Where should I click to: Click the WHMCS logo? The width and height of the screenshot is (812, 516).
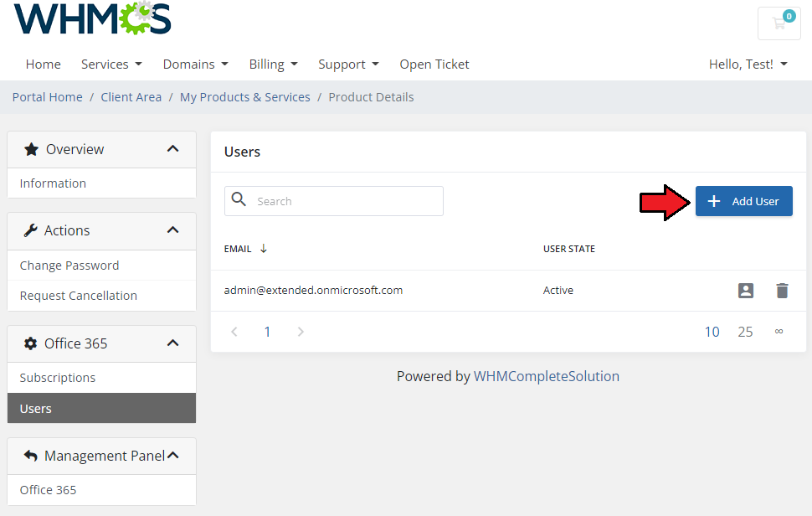93,18
